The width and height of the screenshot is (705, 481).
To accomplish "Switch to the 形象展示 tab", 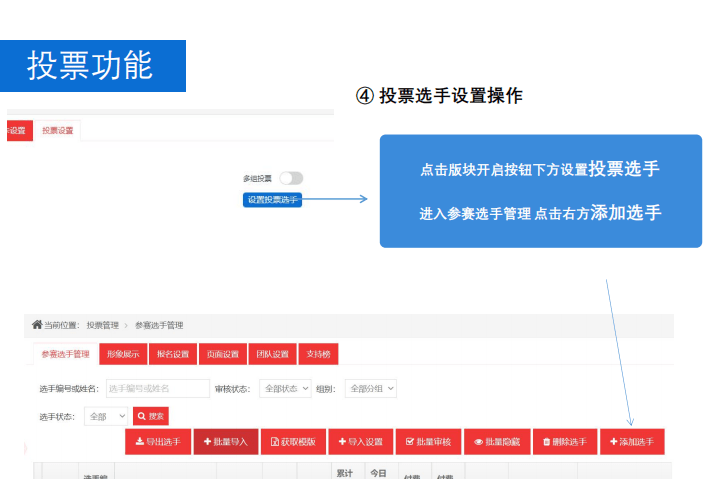I will click(x=123, y=354).
